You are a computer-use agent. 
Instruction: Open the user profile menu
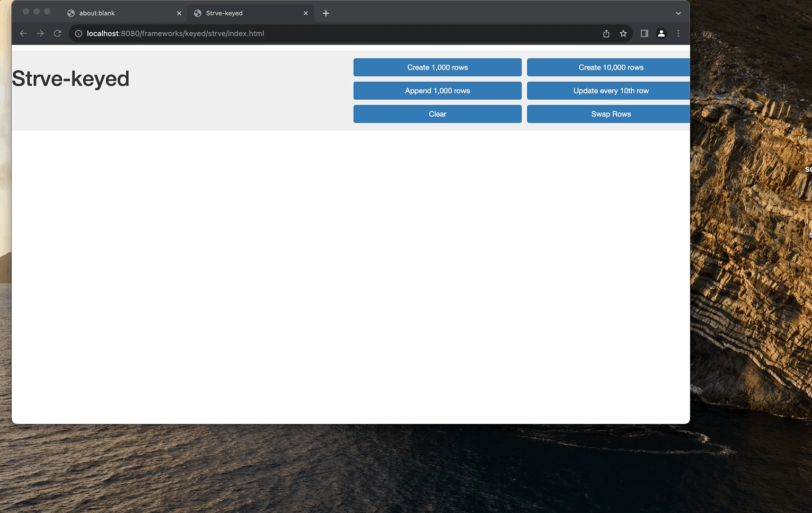[x=661, y=33]
